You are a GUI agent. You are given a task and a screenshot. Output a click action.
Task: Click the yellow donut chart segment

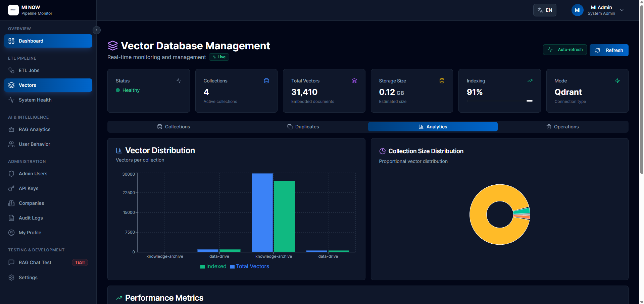tap(478, 215)
